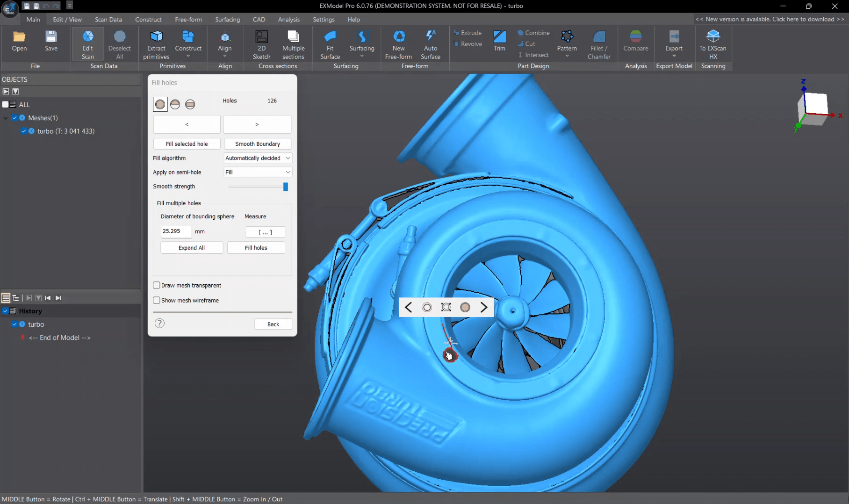Hide the turbo mesh via its checkbox
Image resolution: width=849 pixels, height=504 pixels.
23,131
